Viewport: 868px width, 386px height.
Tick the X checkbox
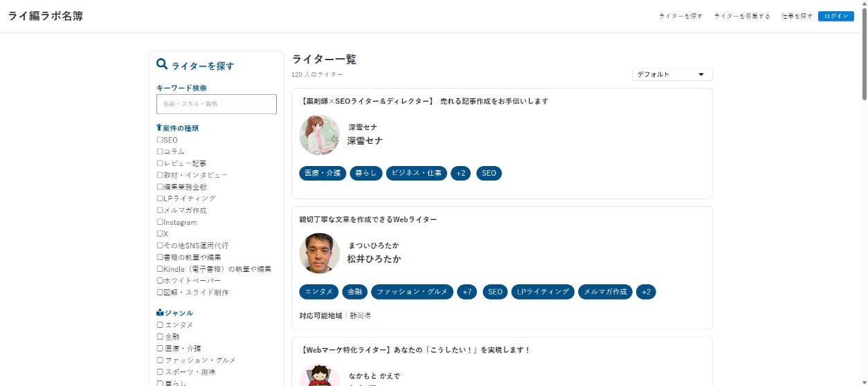[x=160, y=234]
